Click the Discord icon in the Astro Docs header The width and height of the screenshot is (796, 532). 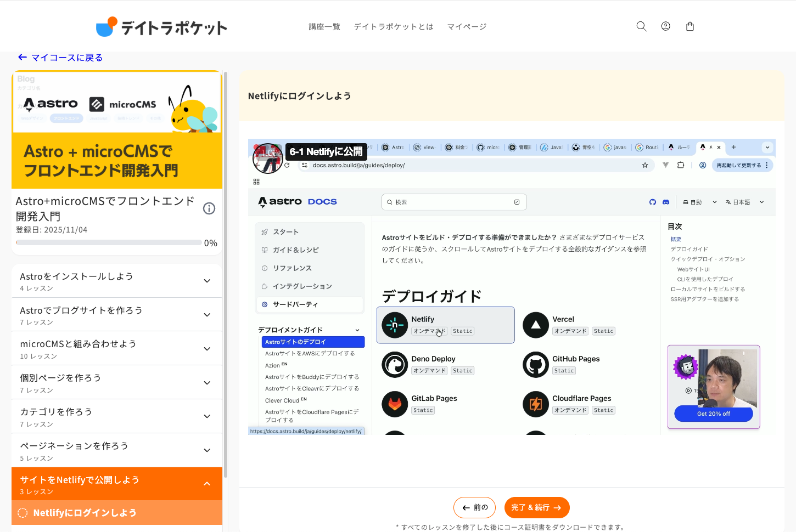tap(666, 202)
